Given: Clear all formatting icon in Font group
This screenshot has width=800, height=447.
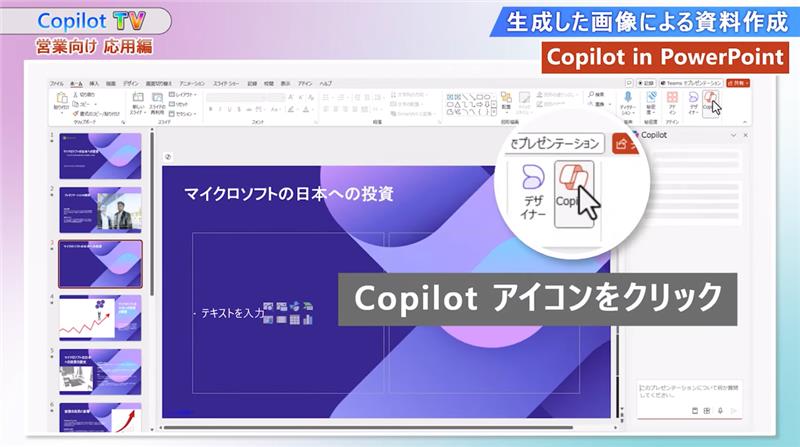Looking at the screenshot, I should click(311, 97).
